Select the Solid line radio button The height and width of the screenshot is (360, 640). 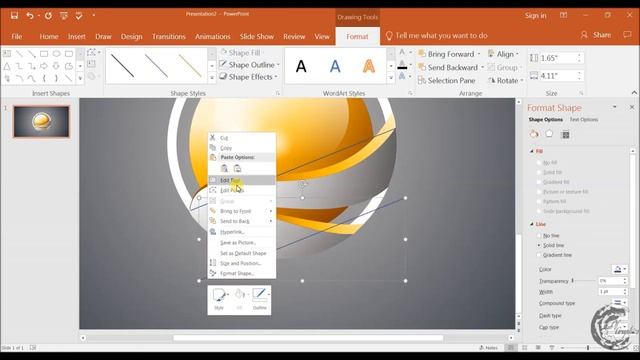tap(539, 245)
